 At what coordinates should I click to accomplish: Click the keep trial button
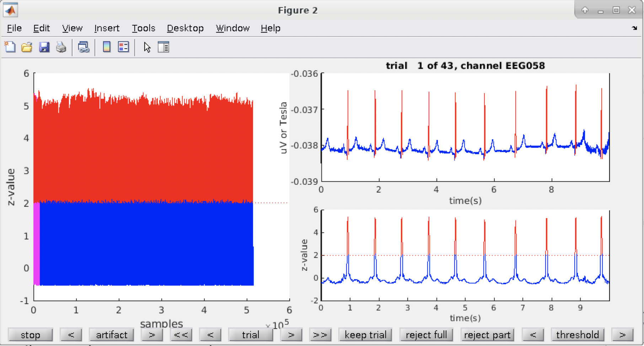pyautogui.click(x=365, y=335)
